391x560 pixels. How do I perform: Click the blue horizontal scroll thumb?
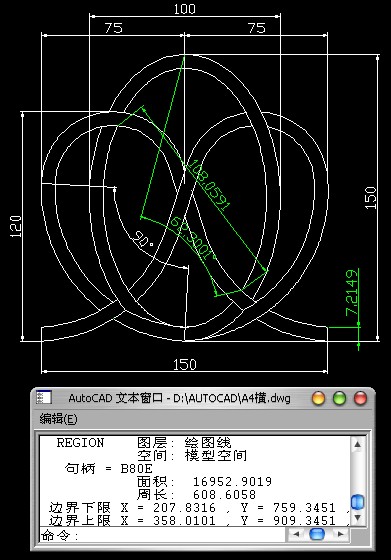tap(317, 534)
